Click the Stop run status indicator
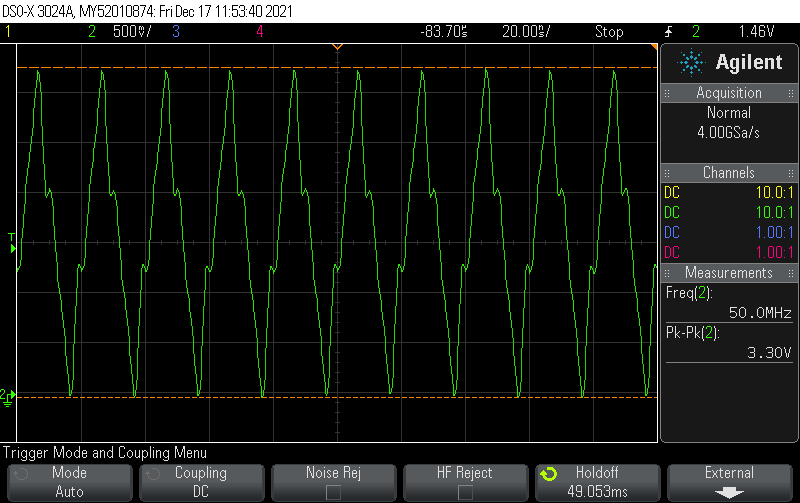800x503 pixels. click(609, 32)
